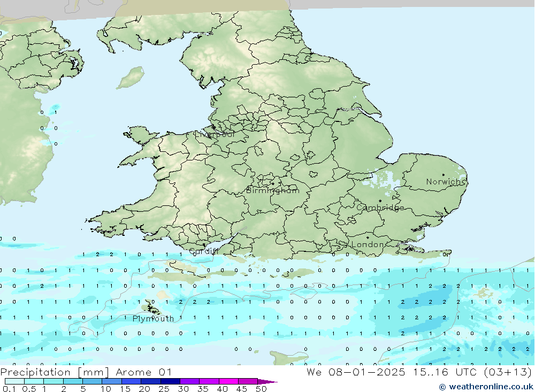Image resolution: width=535 pixels, height=392 pixels.
Task: Click the legend value "25"
Action: pos(164,389)
